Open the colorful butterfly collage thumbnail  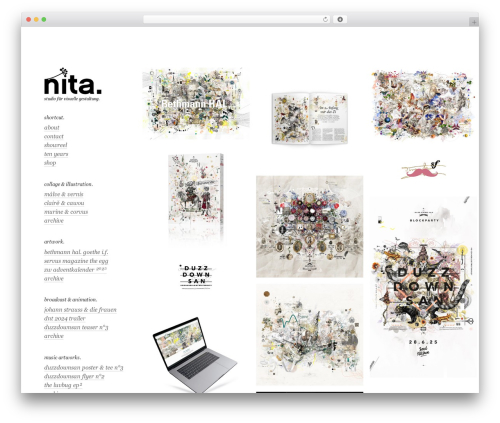[423, 105]
